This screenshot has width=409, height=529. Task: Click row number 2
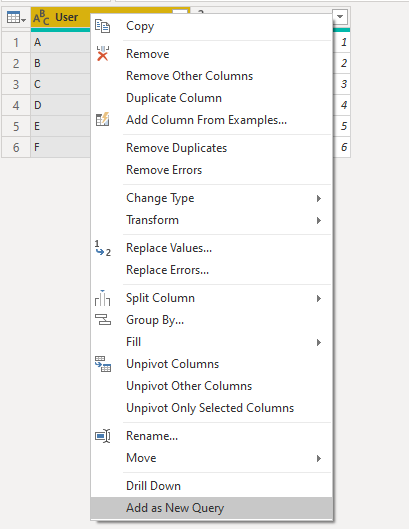click(16, 63)
